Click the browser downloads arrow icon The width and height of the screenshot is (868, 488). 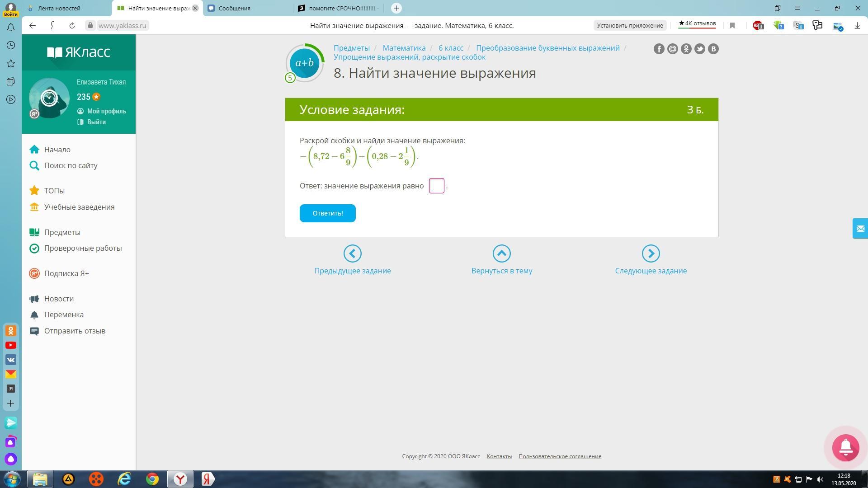pos(857,26)
